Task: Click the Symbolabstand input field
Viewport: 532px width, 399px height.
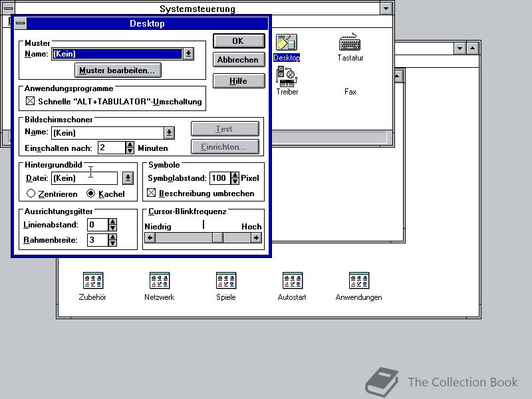Action: (220, 178)
